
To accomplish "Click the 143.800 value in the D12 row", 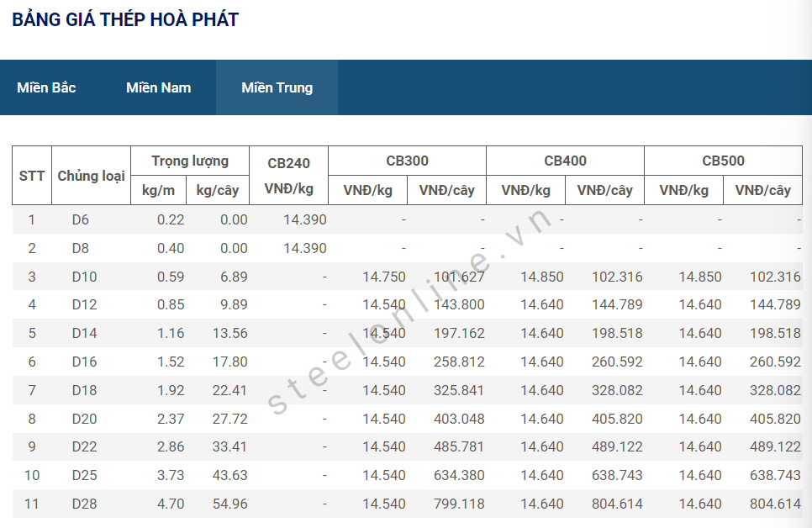I will 459,304.
